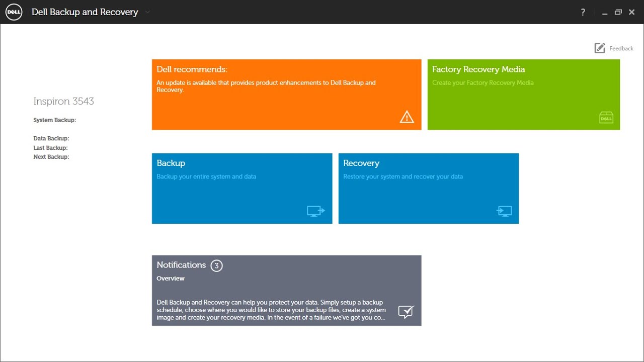Open help with the question mark icon
The height and width of the screenshot is (362, 644).
point(583,12)
